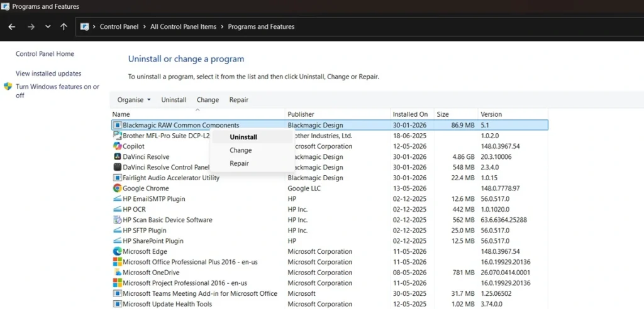Sort list by Size column header
Image resolution: width=644 pixels, height=309 pixels.
[456, 114]
